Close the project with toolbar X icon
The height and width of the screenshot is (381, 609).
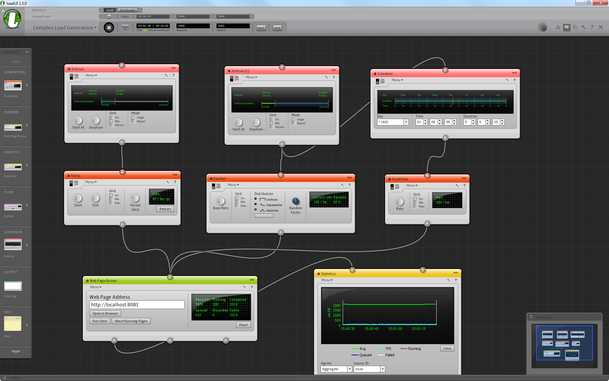click(600, 27)
